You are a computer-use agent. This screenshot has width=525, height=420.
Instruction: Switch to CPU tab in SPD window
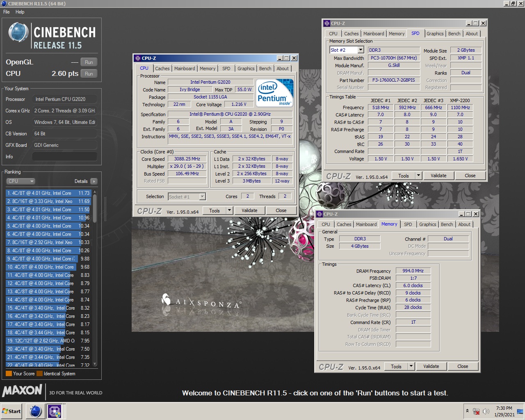[333, 34]
